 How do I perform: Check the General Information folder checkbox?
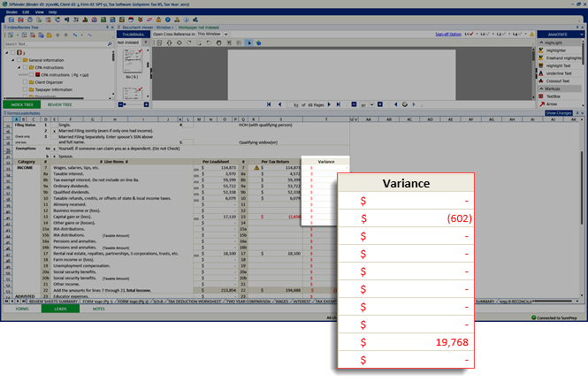(19, 60)
